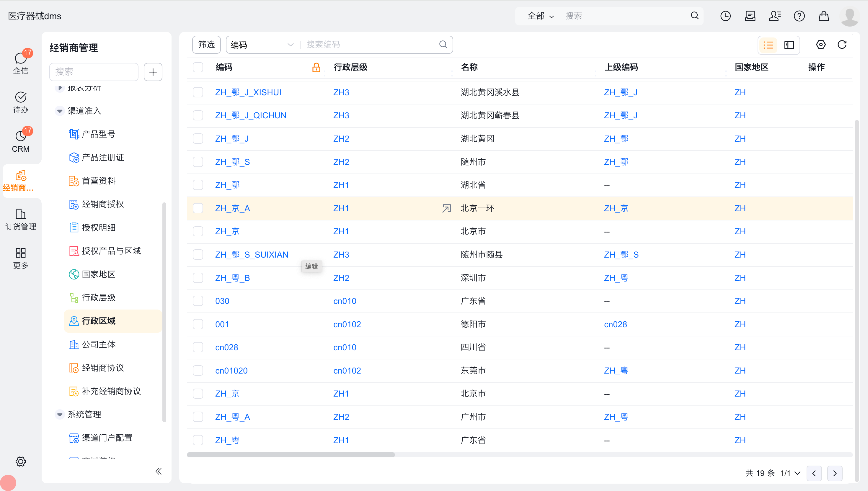Toggle the select-all header checkbox

pyautogui.click(x=198, y=68)
